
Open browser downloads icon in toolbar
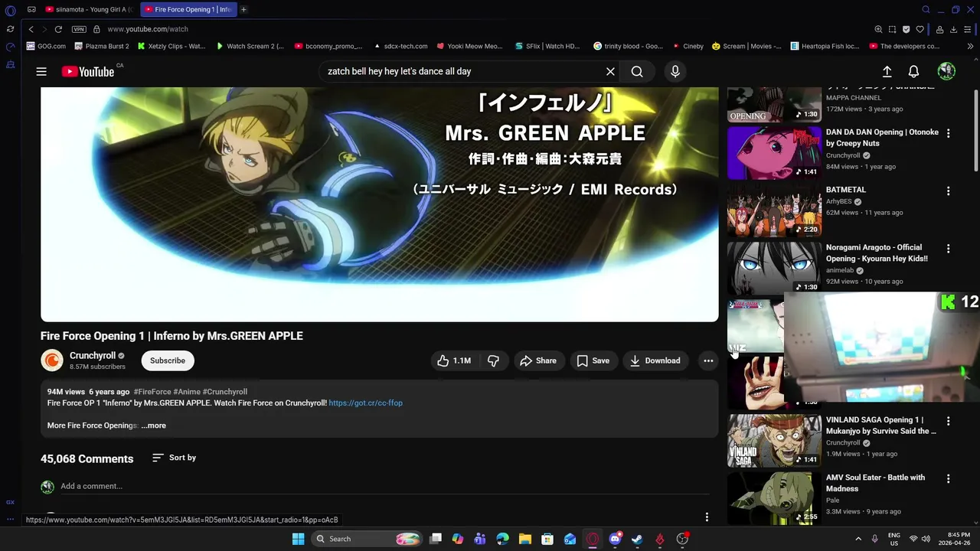954,29
